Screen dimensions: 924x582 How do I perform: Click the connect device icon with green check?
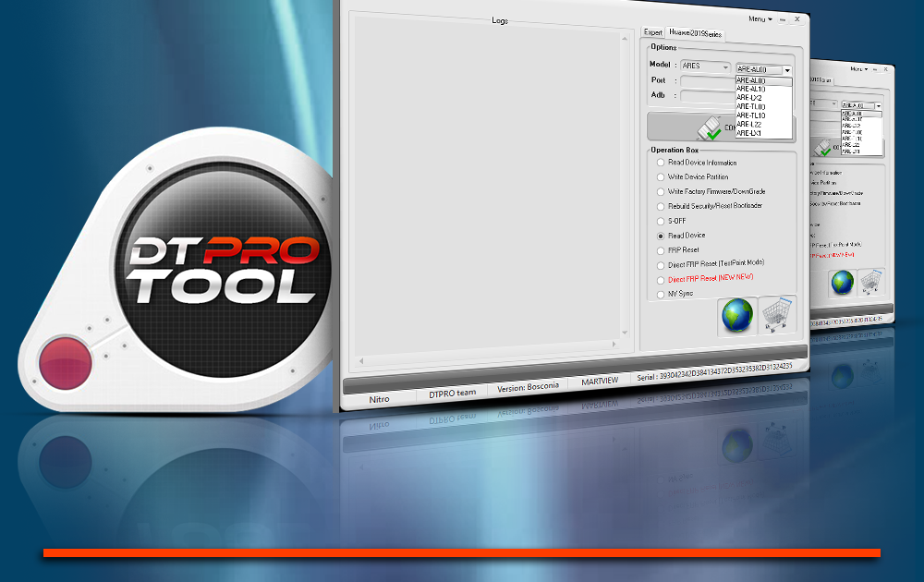(x=710, y=127)
